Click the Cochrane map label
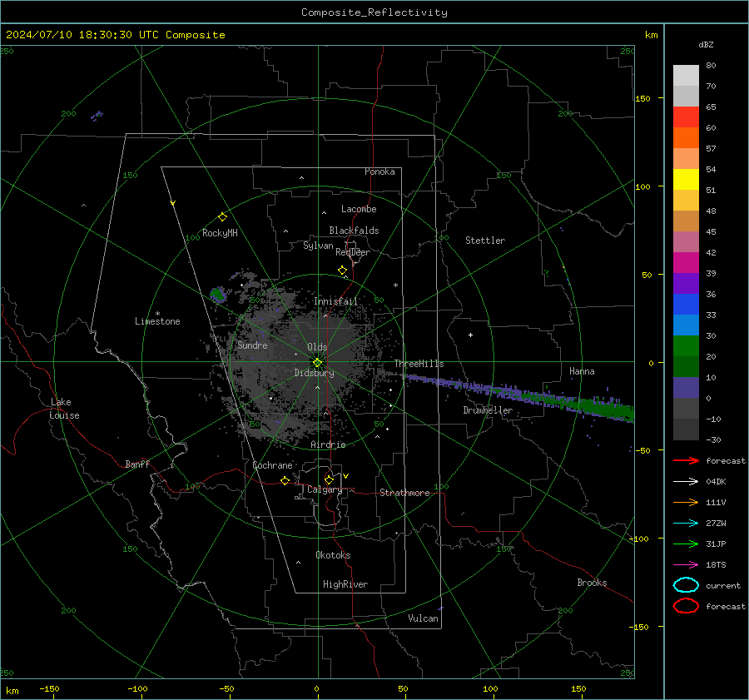The height and width of the screenshot is (700, 749). tap(272, 465)
